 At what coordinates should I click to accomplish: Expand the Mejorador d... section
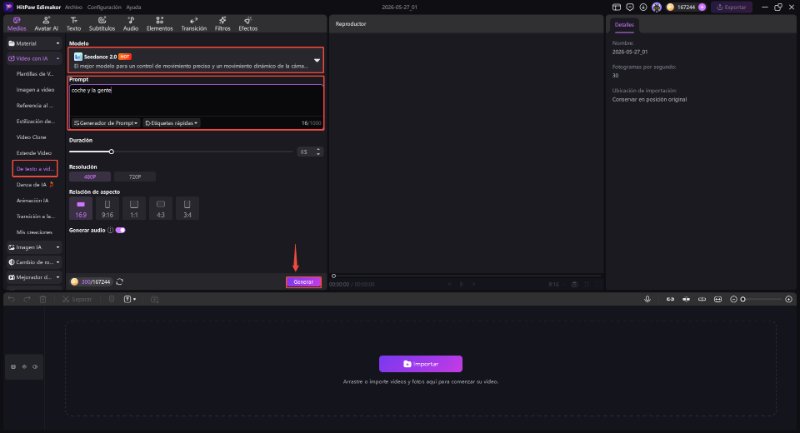34,277
